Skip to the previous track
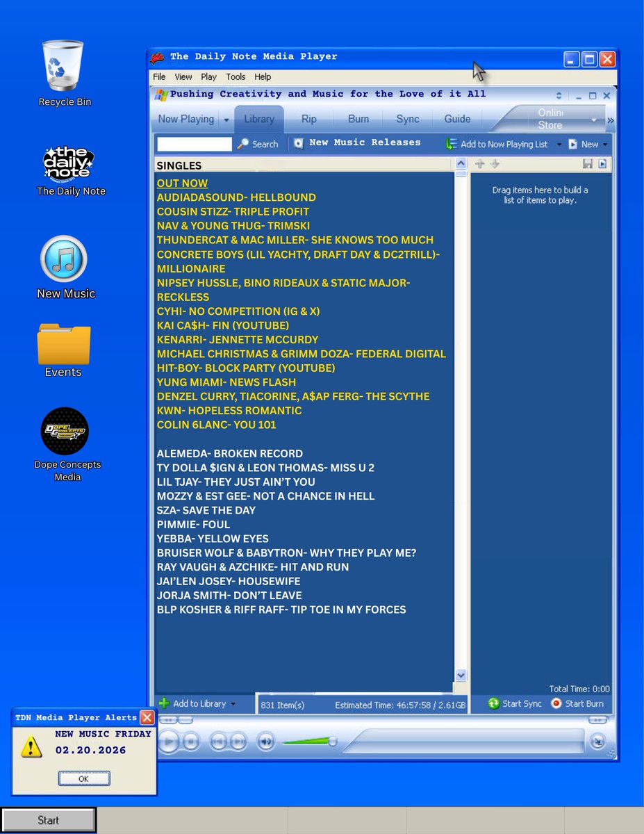The height and width of the screenshot is (834, 644). pos(218,742)
